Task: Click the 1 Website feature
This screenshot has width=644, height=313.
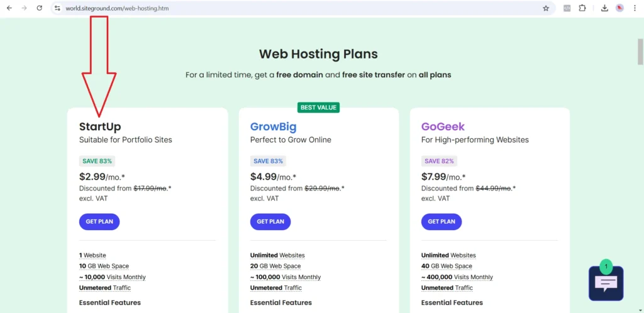Action: coord(92,255)
